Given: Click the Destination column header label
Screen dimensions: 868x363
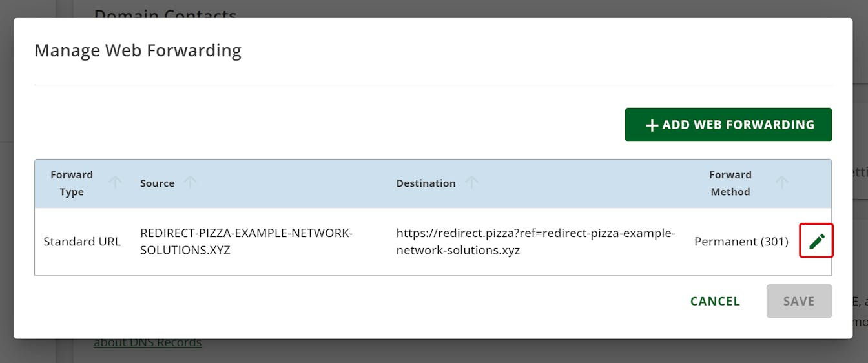Looking at the screenshot, I should [426, 183].
